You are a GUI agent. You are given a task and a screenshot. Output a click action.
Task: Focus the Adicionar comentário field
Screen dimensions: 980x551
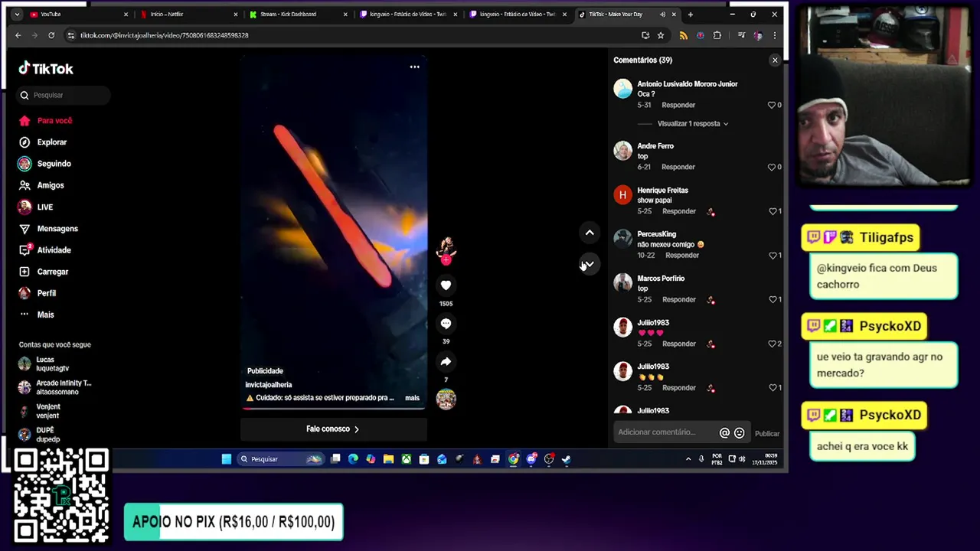tap(665, 432)
